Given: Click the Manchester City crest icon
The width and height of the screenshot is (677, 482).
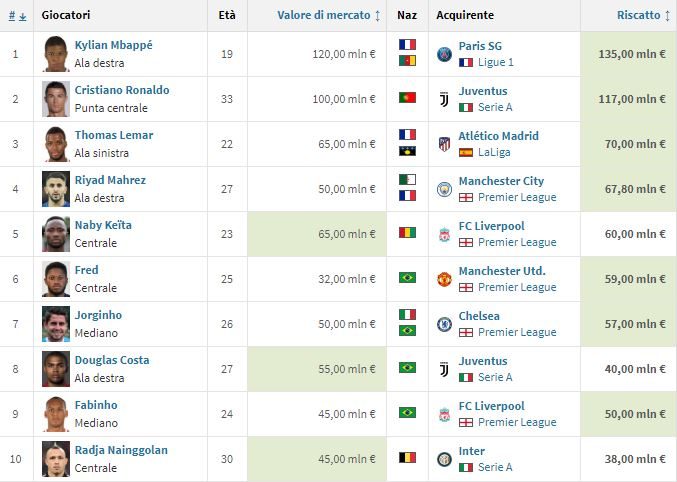Looking at the screenshot, I should coord(444,189).
